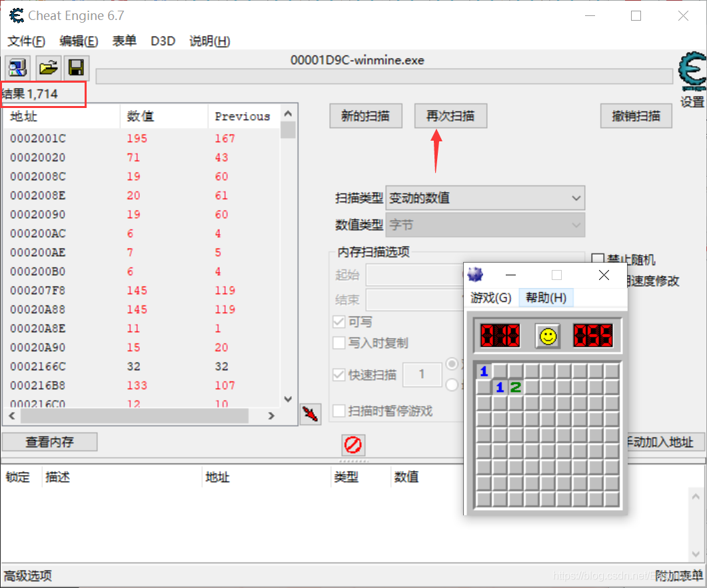The image size is (707, 588).
Task: Select address row 0002001C
Action: (x=141, y=139)
